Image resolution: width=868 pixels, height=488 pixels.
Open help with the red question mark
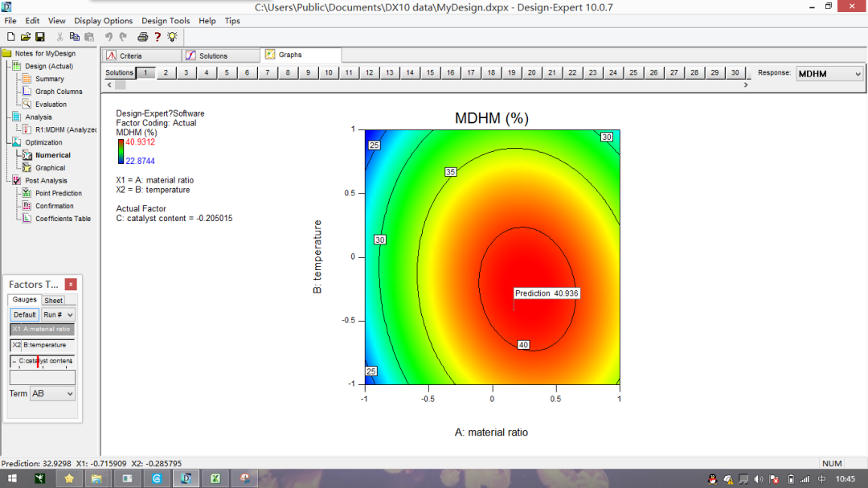point(158,37)
